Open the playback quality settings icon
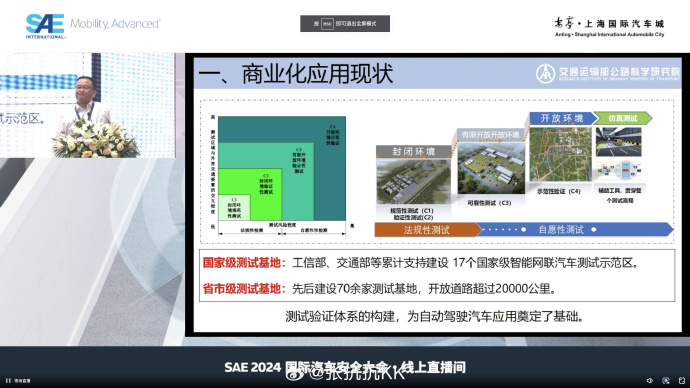Viewport: 690px width, 388px height. click(x=666, y=381)
